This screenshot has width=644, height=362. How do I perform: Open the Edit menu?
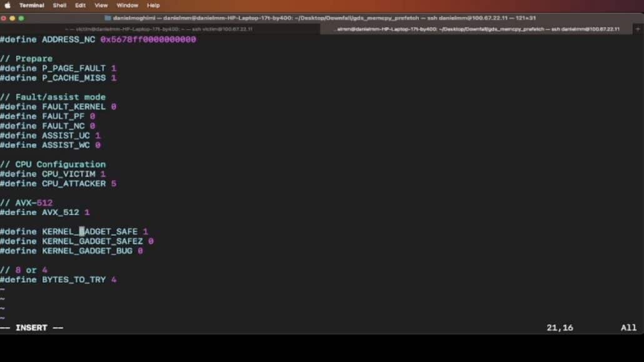click(x=80, y=6)
